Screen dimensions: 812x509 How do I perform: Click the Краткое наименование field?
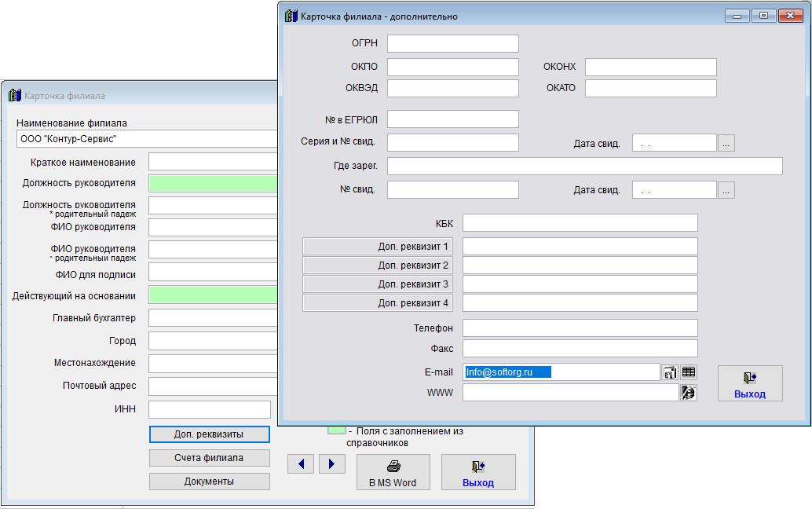tap(214, 162)
